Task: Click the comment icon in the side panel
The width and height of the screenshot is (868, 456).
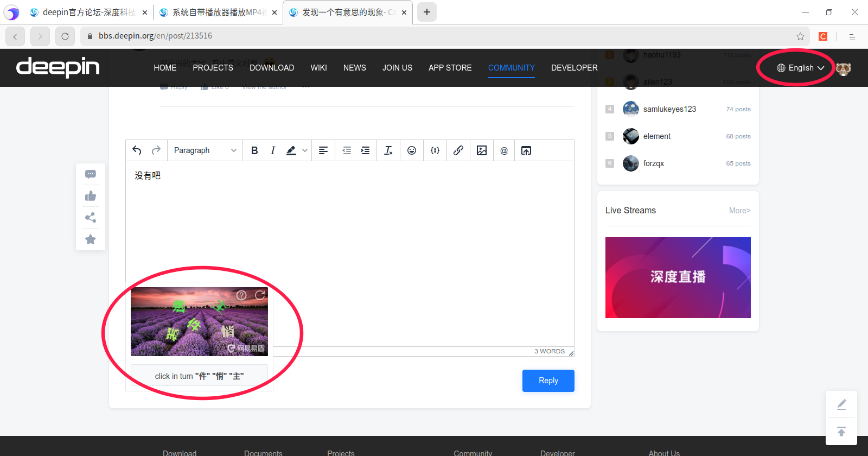Action: pyautogui.click(x=91, y=174)
